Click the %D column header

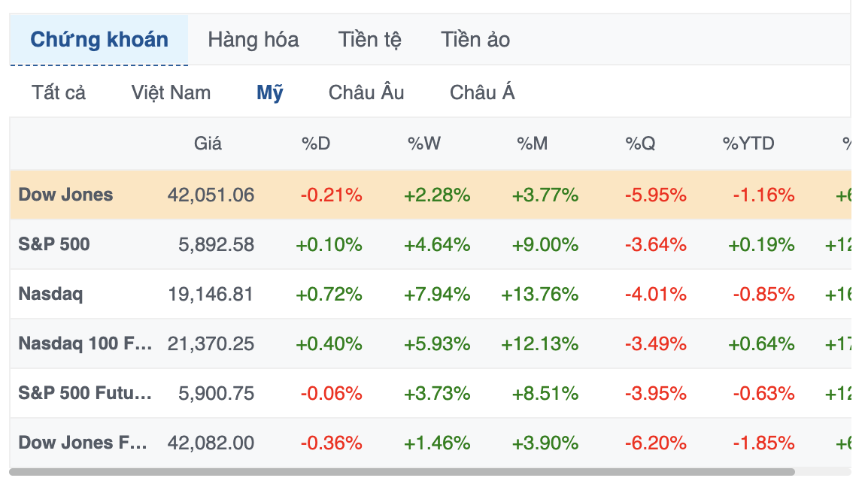click(316, 144)
